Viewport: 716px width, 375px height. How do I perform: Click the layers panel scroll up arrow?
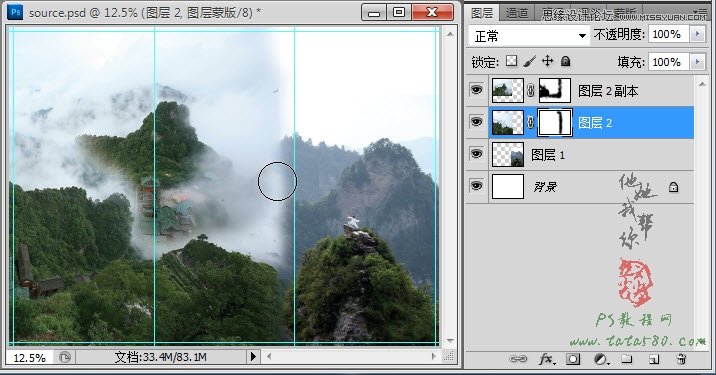tap(702, 84)
